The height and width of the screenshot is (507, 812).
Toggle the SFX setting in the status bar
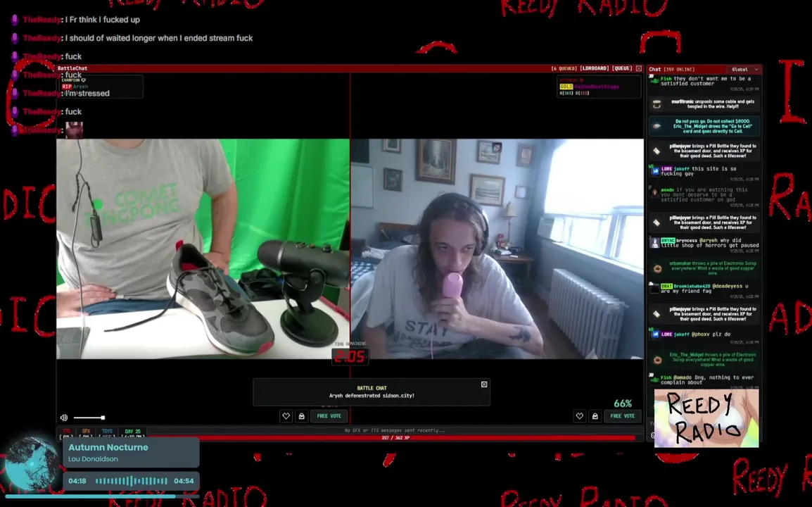click(x=86, y=434)
